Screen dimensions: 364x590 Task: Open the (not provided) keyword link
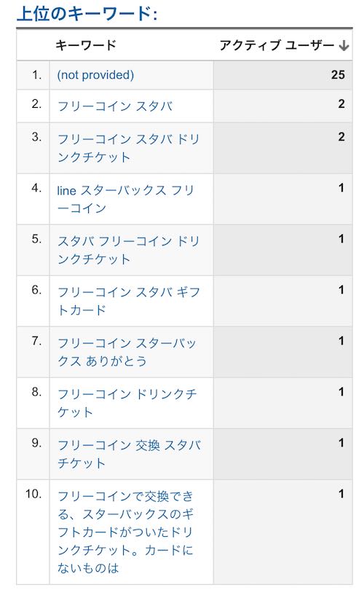tap(95, 75)
